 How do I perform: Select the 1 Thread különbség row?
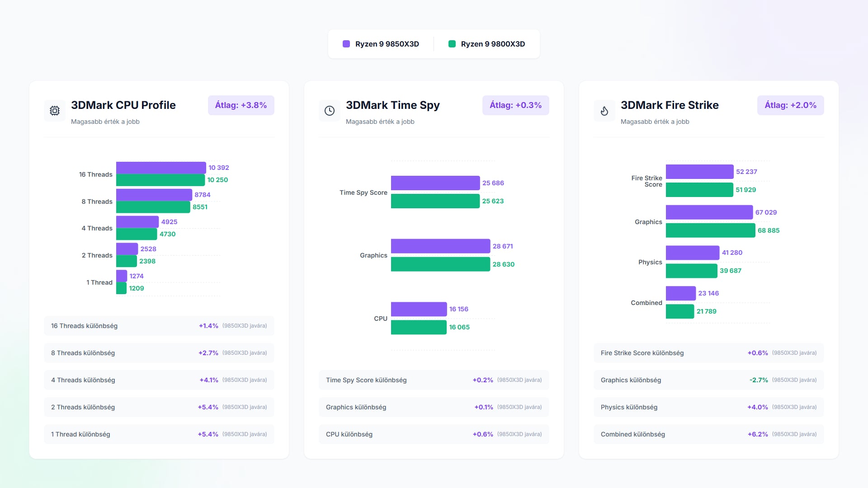pyautogui.click(x=159, y=434)
